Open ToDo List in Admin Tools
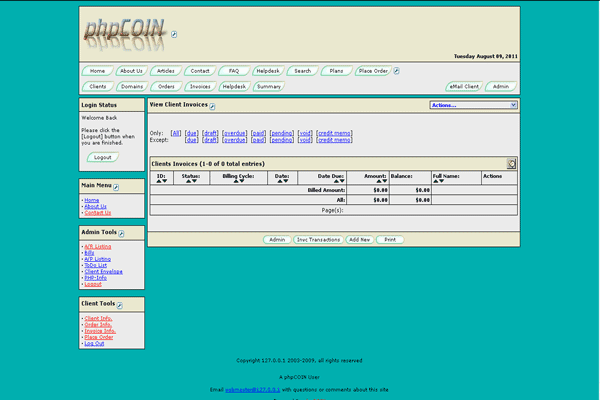Screen dimensions: 600x400 click(96, 265)
